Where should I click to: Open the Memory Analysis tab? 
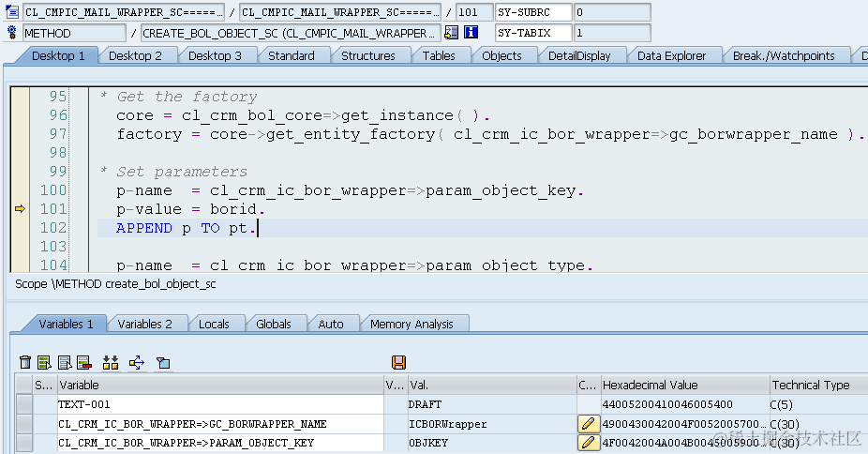click(x=412, y=324)
